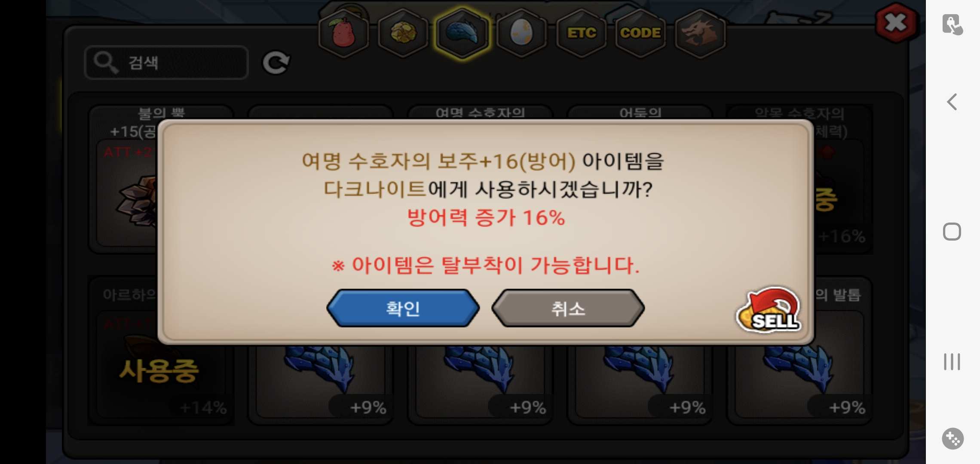Select the red fruit food tab
Screen dimensions: 980x464
[343, 34]
